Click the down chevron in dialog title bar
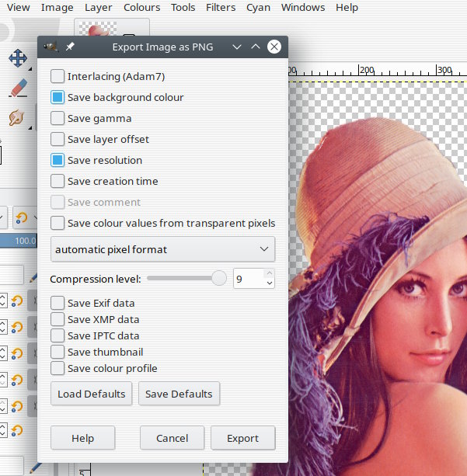Screen dimensions: 467x476 coord(237,47)
